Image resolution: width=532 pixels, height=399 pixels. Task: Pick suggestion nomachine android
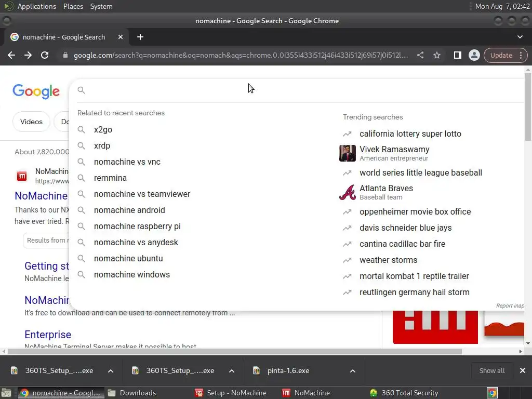pyautogui.click(x=129, y=210)
